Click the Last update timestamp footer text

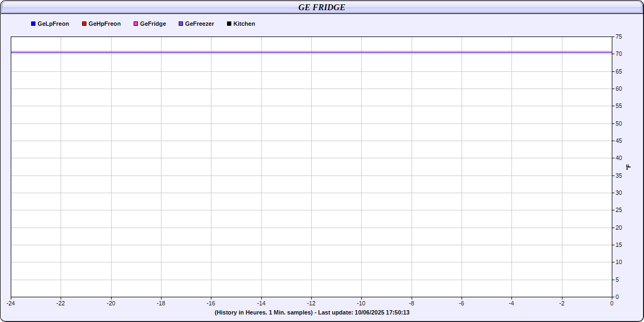312,312
